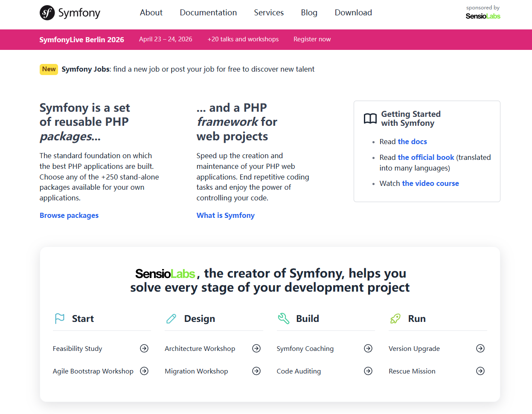Click the SensioLabs sponsor logo
Screen dimensions: 532x414
(483, 16)
